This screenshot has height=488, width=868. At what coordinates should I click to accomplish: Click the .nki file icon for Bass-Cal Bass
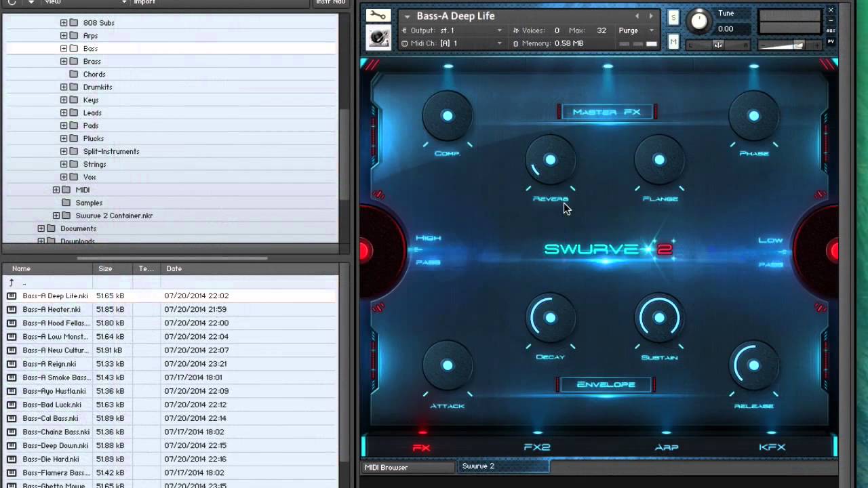(12, 418)
